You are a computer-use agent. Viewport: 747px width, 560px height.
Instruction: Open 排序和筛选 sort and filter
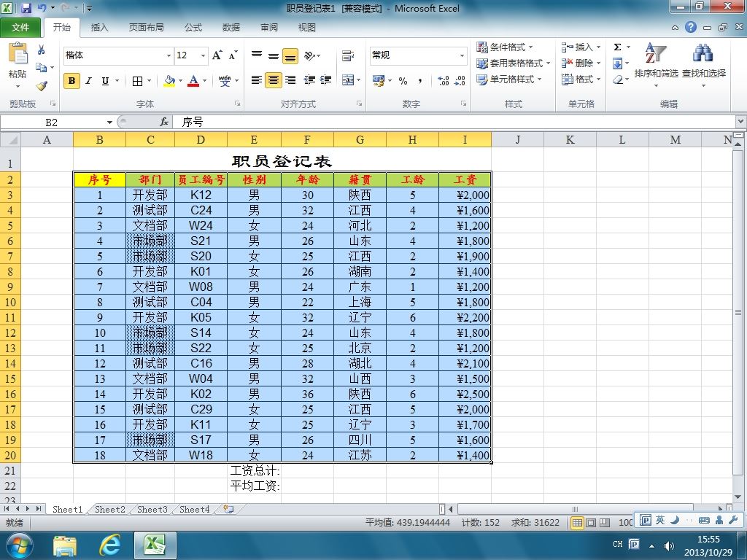656,65
